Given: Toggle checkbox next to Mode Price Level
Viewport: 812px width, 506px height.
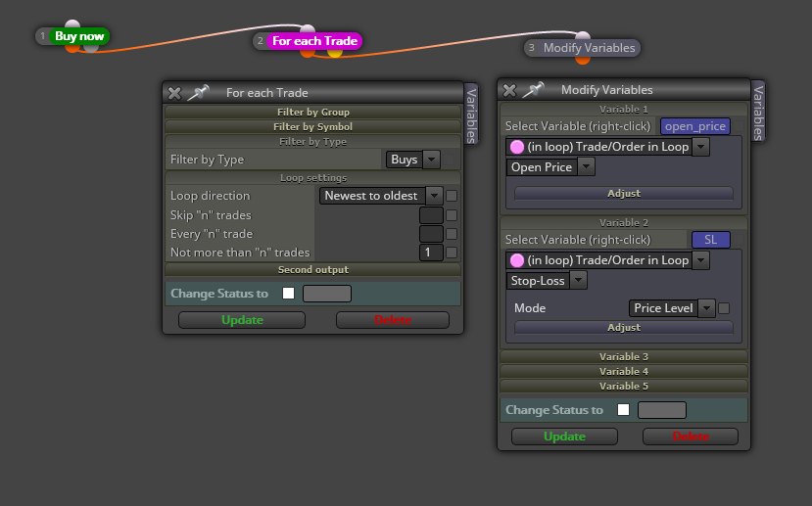Looking at the screenshot, I should 724,308.
